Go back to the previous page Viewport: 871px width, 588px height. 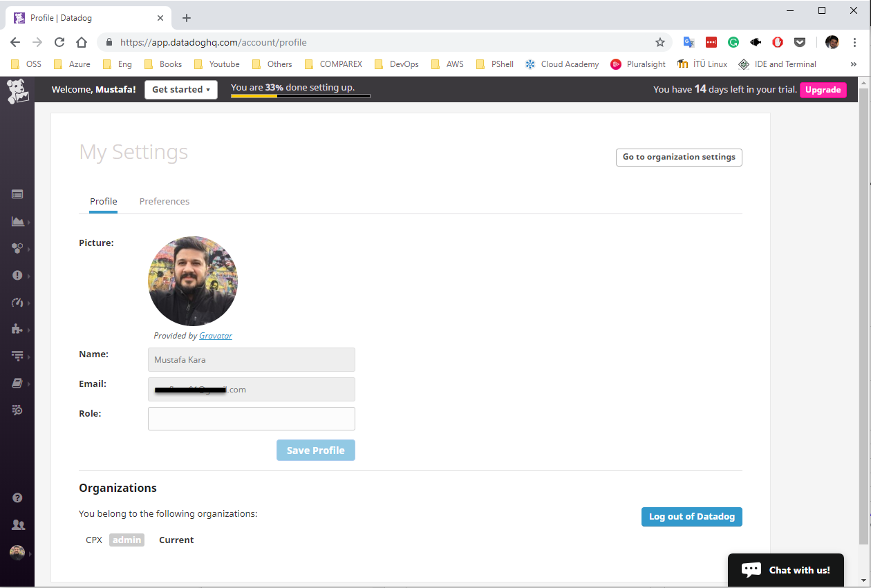15,42
